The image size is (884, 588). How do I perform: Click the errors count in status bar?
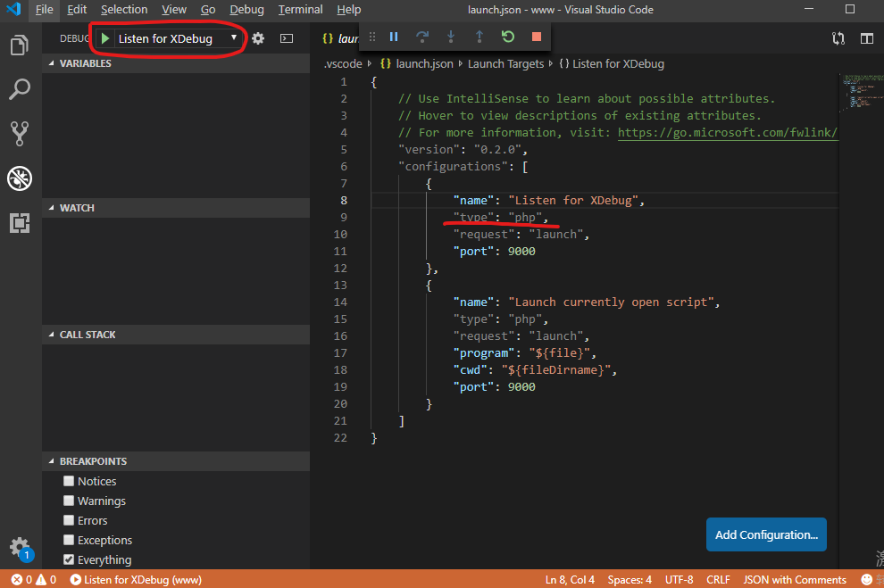(21, 580)
